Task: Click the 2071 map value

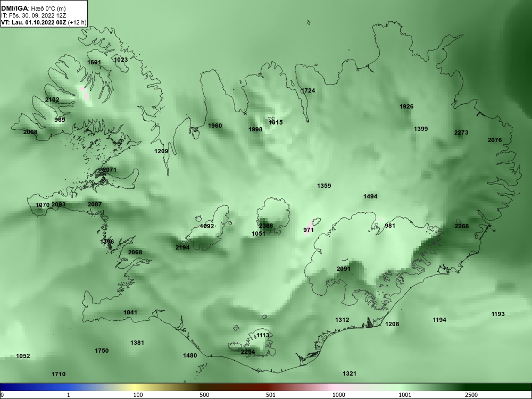Action: coord(109,170)
